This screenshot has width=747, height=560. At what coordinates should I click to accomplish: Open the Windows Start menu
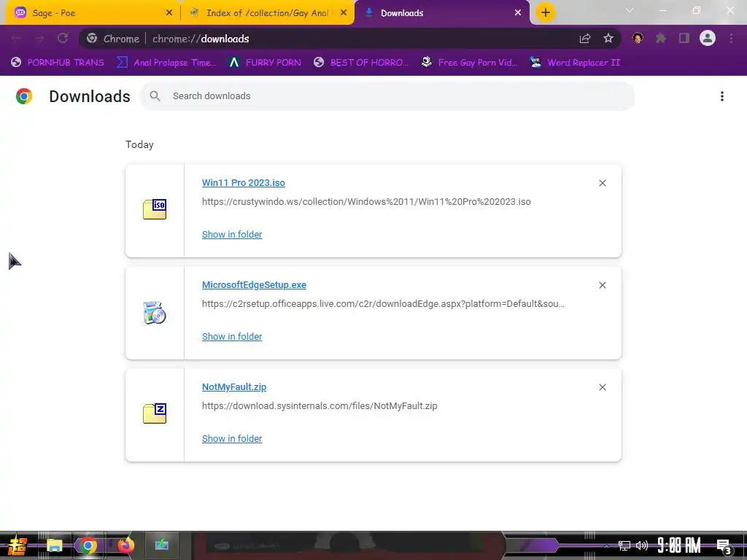(x=18, y=545)
